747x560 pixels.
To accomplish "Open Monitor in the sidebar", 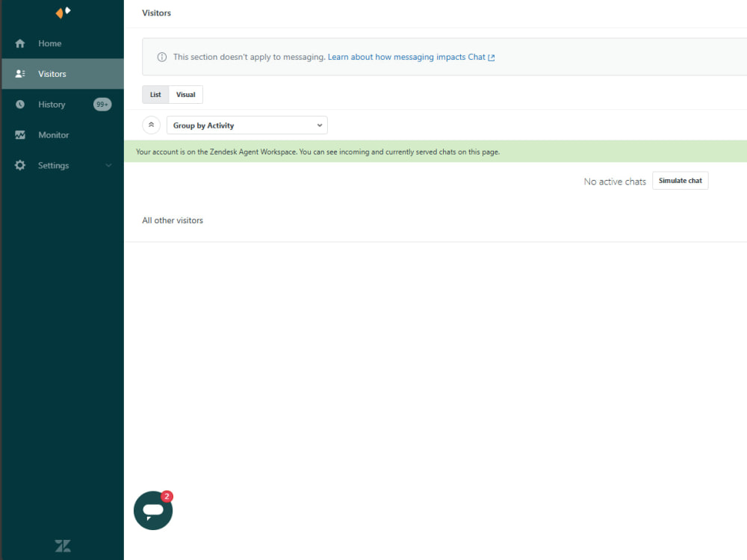I will click(x=63, y=134).
